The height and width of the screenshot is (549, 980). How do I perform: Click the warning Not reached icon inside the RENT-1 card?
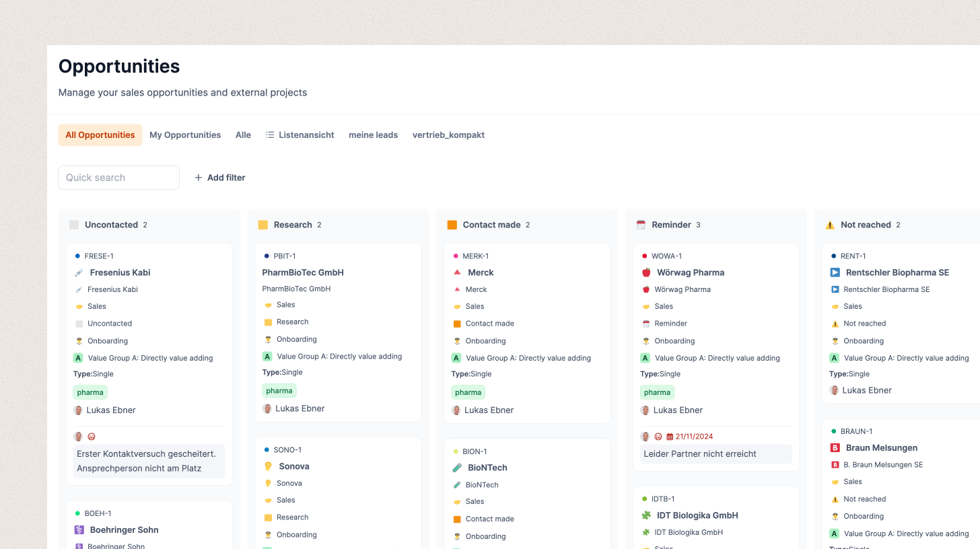[835, 324]
